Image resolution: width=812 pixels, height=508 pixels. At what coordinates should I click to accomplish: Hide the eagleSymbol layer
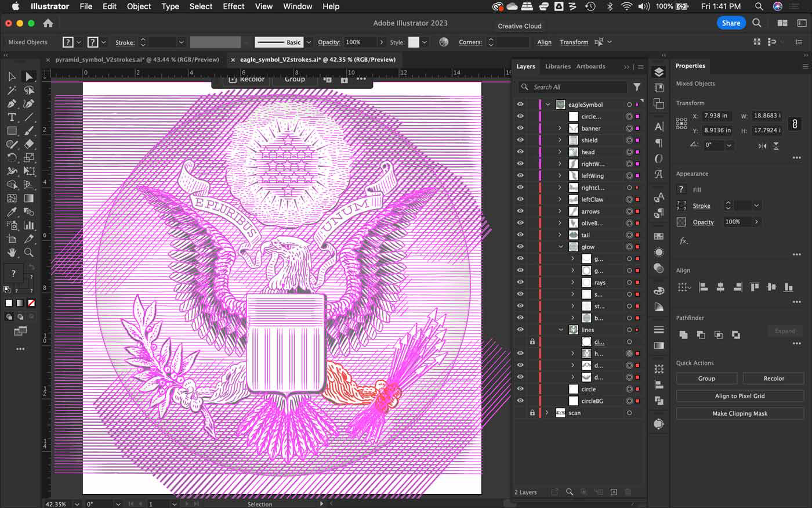[520, 105]
